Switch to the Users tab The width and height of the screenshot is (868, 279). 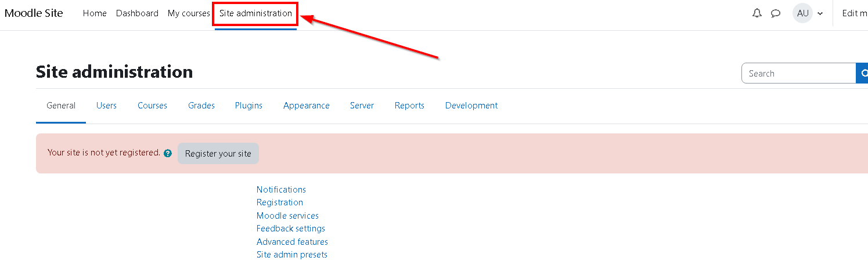106,106
